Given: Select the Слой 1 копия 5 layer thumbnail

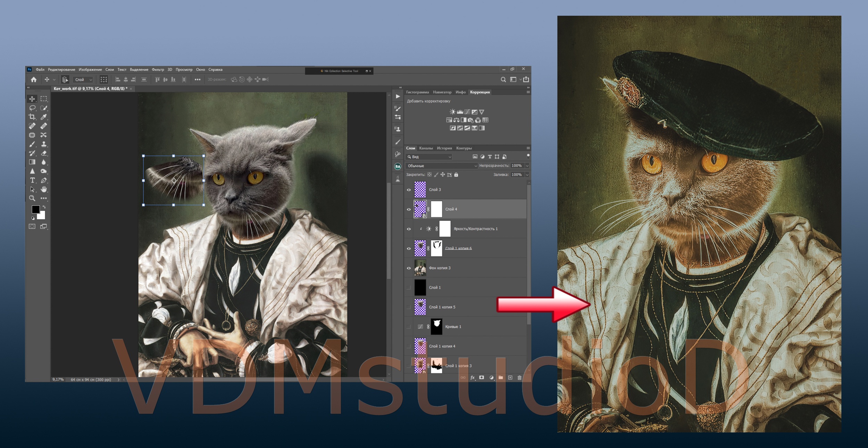Looking at the screenshot, I should click(420, 307).
